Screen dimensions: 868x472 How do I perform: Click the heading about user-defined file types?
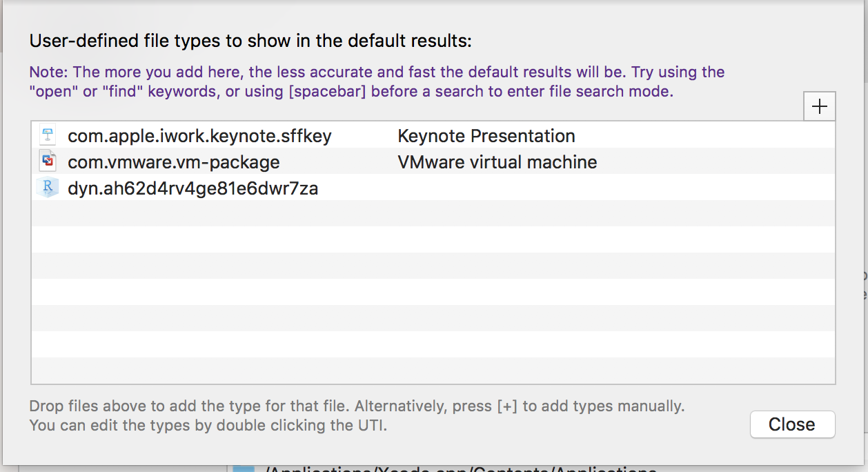[x=250, y=40]
